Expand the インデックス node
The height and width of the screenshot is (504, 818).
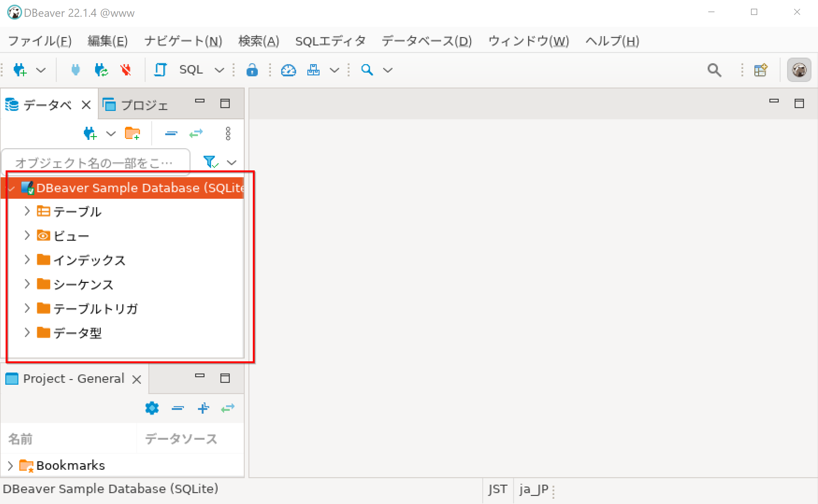click(x=27, y=260)
